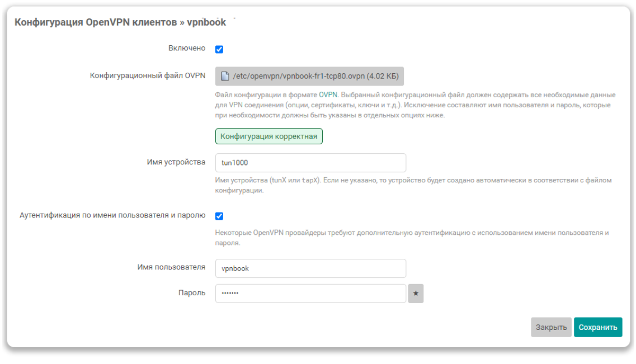Image resolution: width=636 pixels, height=364 pixels.
Task: Click the "Конфигурационный файл OVPN" label
Action: [x=148, y=75]
